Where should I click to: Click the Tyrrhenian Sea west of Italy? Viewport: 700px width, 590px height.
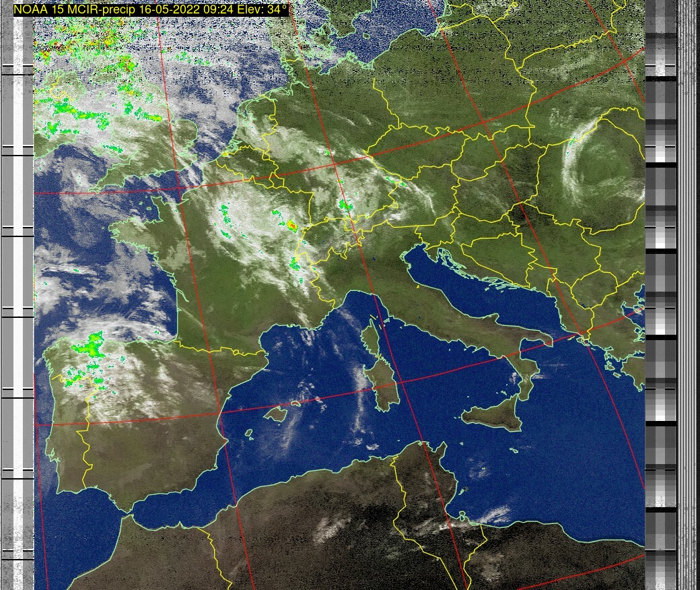click(438, 377)
